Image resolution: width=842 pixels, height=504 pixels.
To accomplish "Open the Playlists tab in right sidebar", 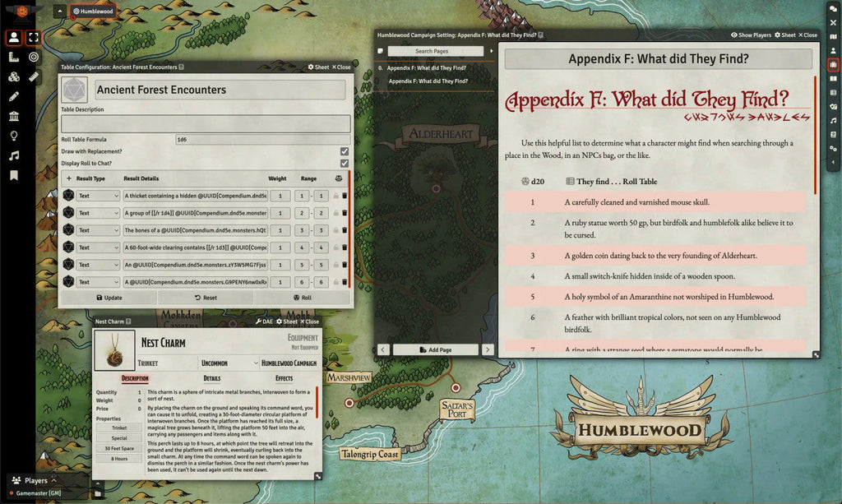I will (x=833, y=120).
